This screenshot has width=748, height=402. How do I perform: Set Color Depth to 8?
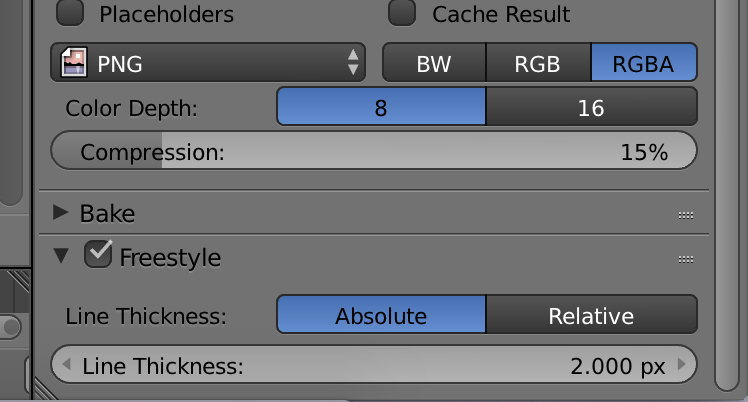[381, 107]
